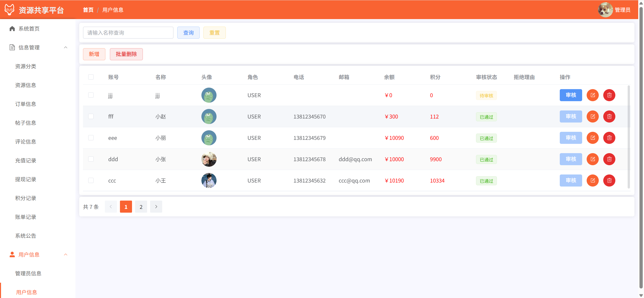The width and height of the screenshot is (644, 298).
Task: Click the edit icon for user ddd
Action: pyautogui.click(x=592, y=159)
